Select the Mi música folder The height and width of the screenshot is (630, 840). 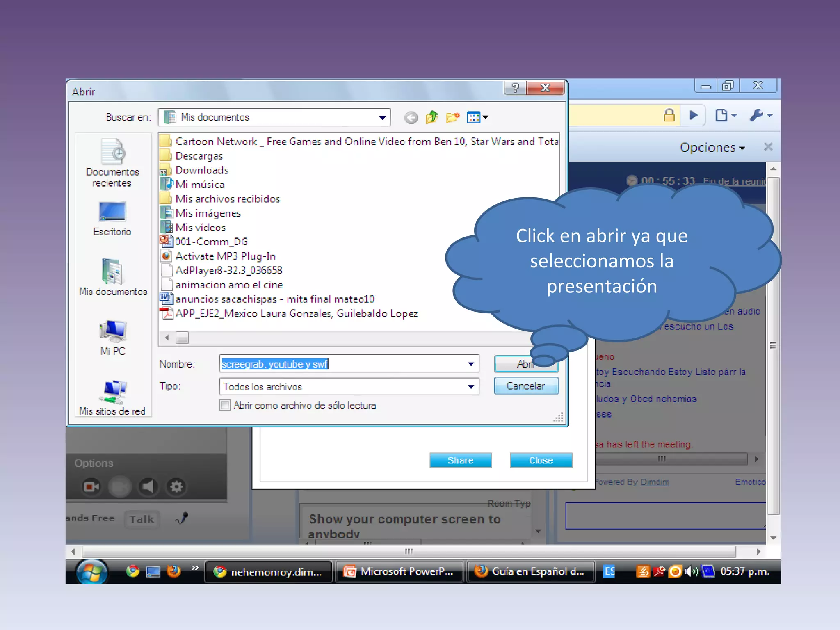pyautogui.click(x=193, y=185)
